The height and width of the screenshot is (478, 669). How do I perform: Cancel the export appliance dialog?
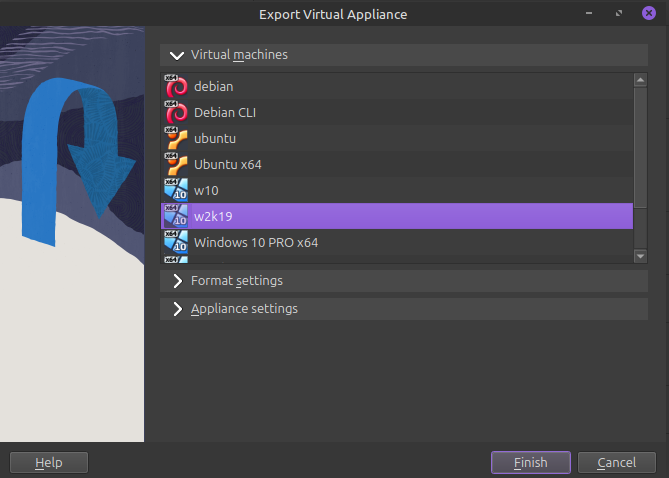click(617, 462)
